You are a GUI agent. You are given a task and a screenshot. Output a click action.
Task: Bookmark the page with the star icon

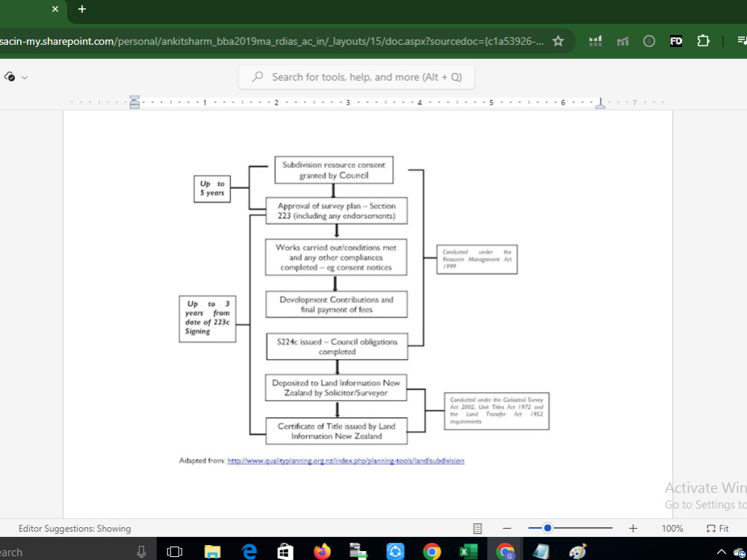[558, 41]
